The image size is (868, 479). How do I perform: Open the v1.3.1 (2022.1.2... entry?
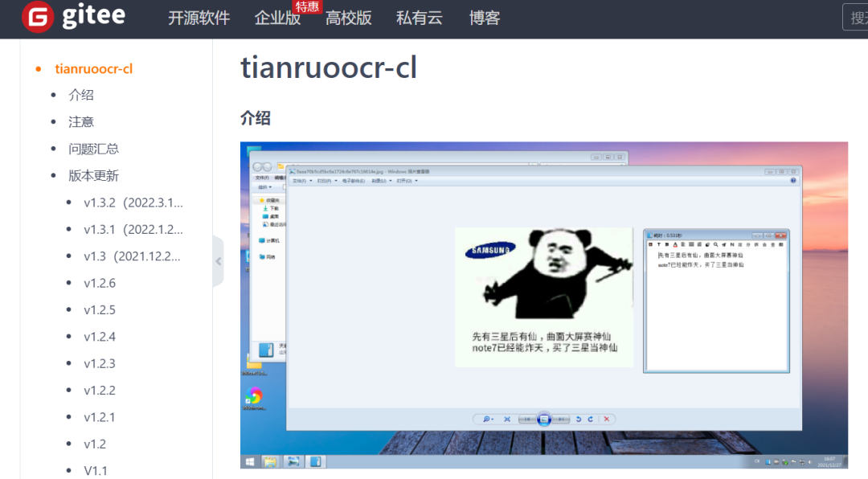click(x=133, y=229)
